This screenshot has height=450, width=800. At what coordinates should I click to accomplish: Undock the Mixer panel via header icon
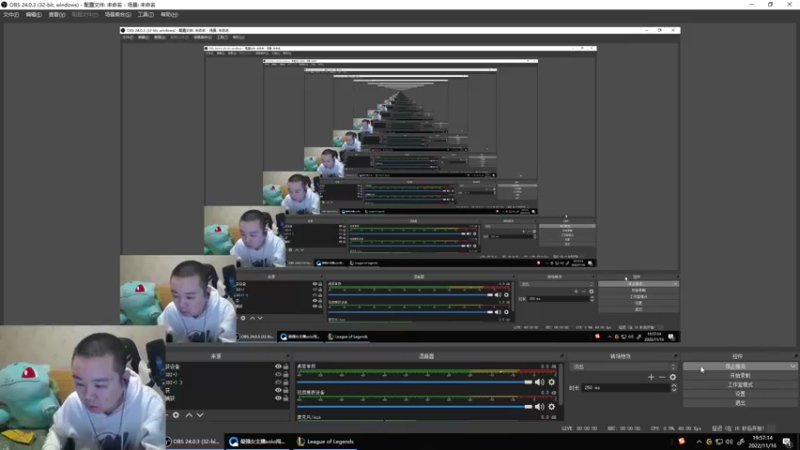[562, 356]
